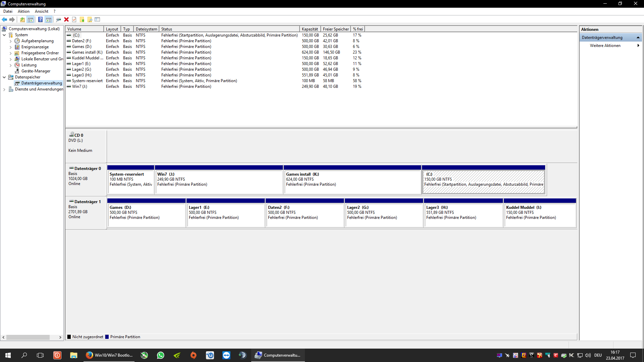Expand Dienste und Anwendungen node
The width and height of the screenshot is (644, 362).
[4, 89]
